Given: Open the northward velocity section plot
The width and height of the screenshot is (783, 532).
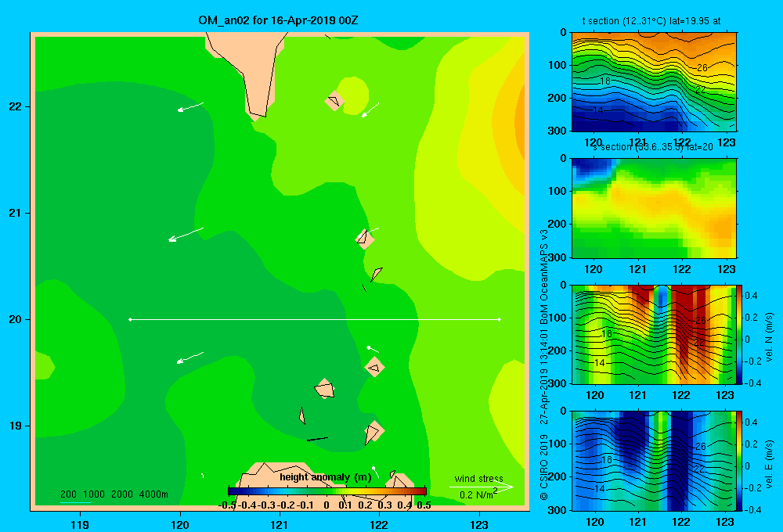Looking at the screenshot, I should click(654, 334).
